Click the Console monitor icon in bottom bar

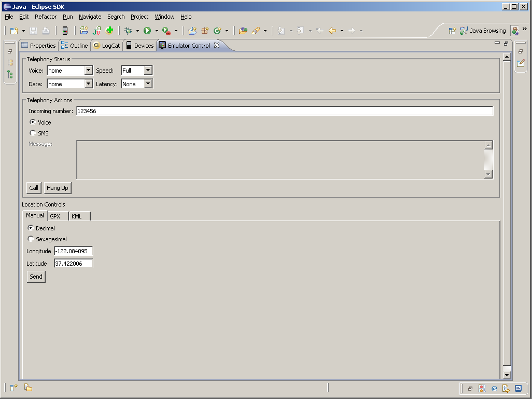[518, 389]
